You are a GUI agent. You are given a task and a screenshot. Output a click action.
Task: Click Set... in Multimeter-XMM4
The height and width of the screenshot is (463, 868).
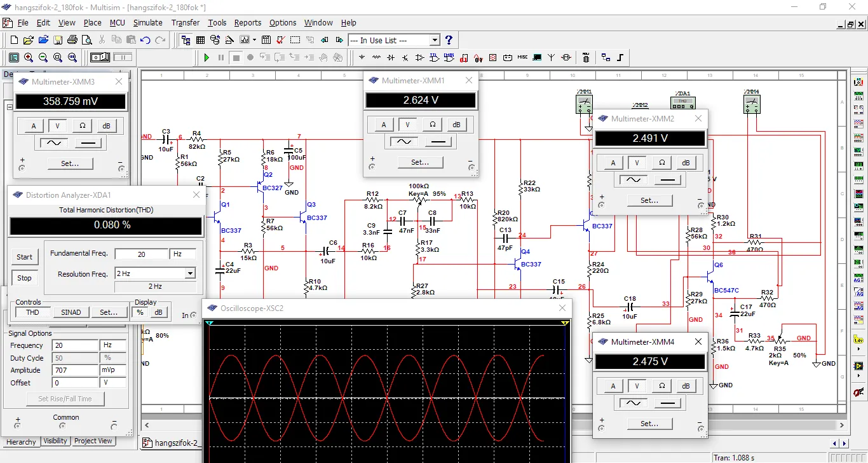(649, 424)
